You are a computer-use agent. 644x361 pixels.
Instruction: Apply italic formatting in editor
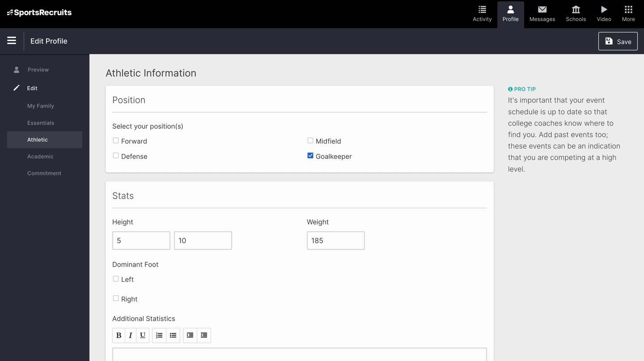131,335
